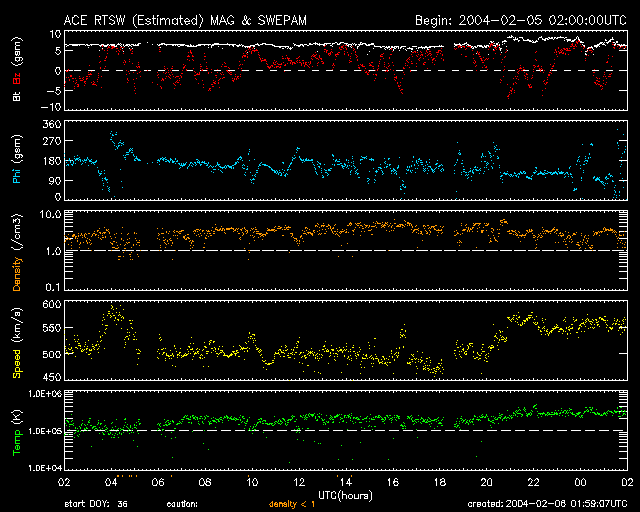Click hour label "08" on the UTC axis
This screenshot has width=640, height=512.
(205, 482)
